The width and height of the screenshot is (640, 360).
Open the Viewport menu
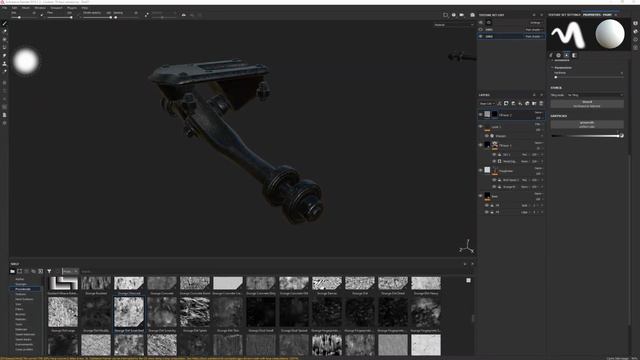(56, 8)
